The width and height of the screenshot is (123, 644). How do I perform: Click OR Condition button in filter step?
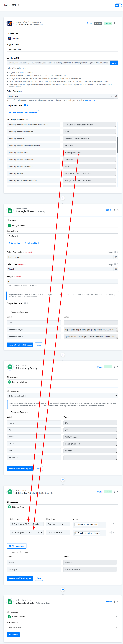pos(17,546)
